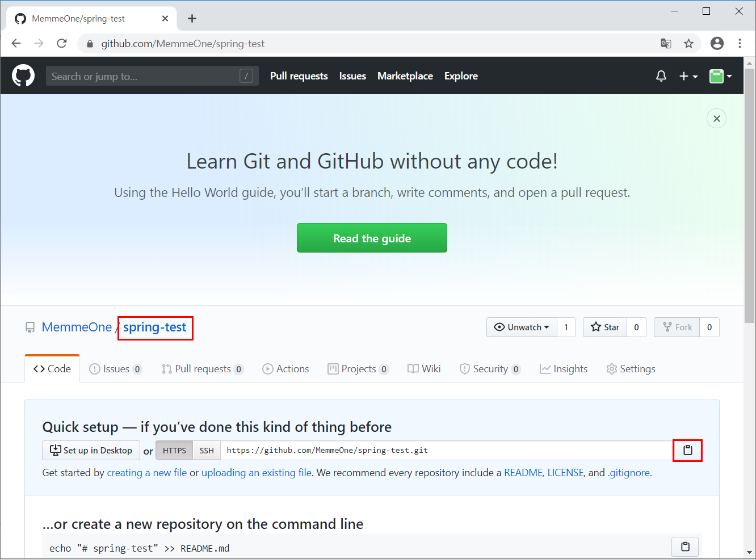This screenshot has height=559, width=756.
Task: Switch to the Wiki tab
Action: pos(424,369)
